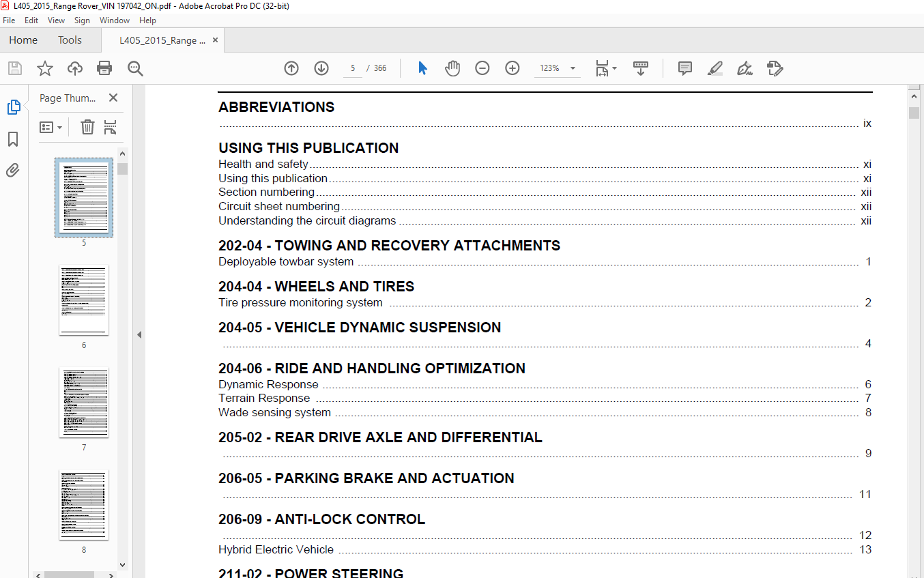Open the Bookmarks panel icon
924x578 pixels.
click(13, 139)
